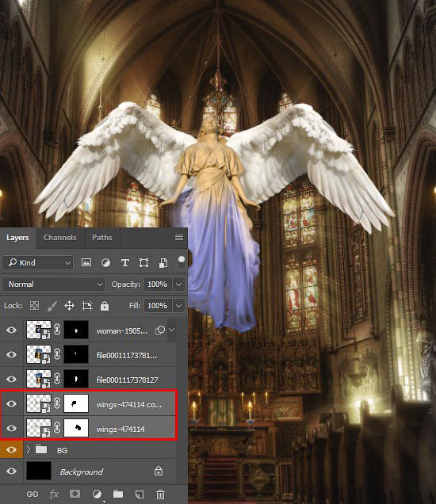Delete layer with trash icon
This screenshot has height=504, width=436.
click(160, 494)
